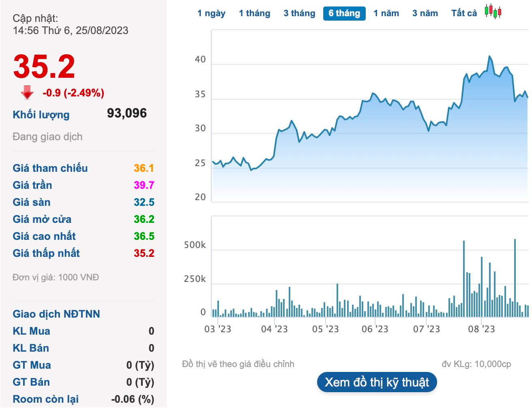Click the update time '14:56 Thứ 6, 25/08/2023'
The width and height of the screenshot is (532, 410).
pyautogui.click(x=71, y=30)
